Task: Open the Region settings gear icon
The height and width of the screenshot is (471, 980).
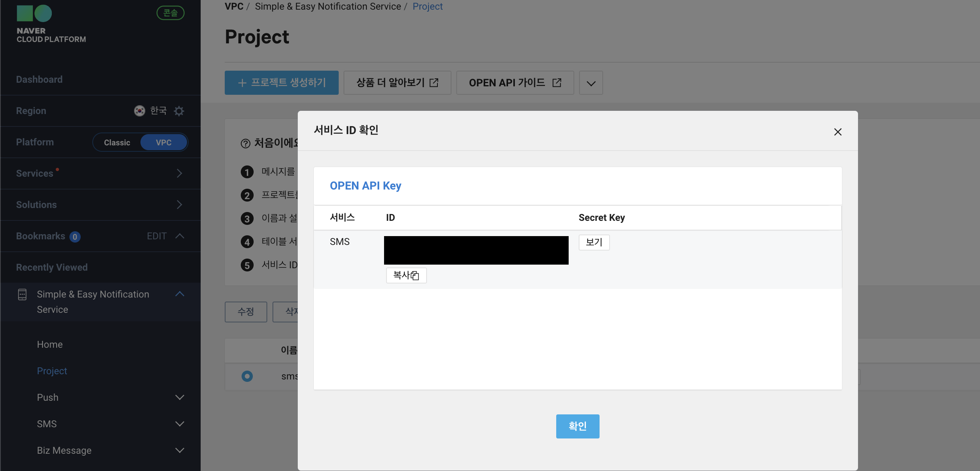Action: coord(179,111)
